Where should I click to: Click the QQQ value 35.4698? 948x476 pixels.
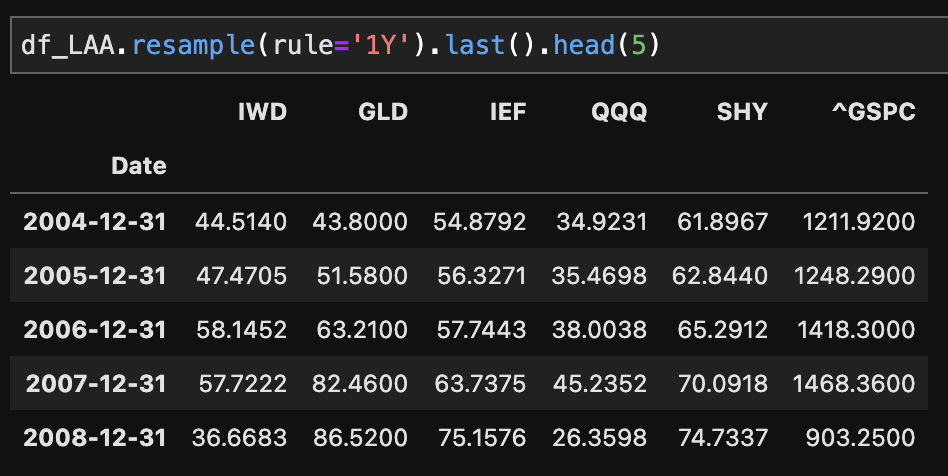(599, 276)
